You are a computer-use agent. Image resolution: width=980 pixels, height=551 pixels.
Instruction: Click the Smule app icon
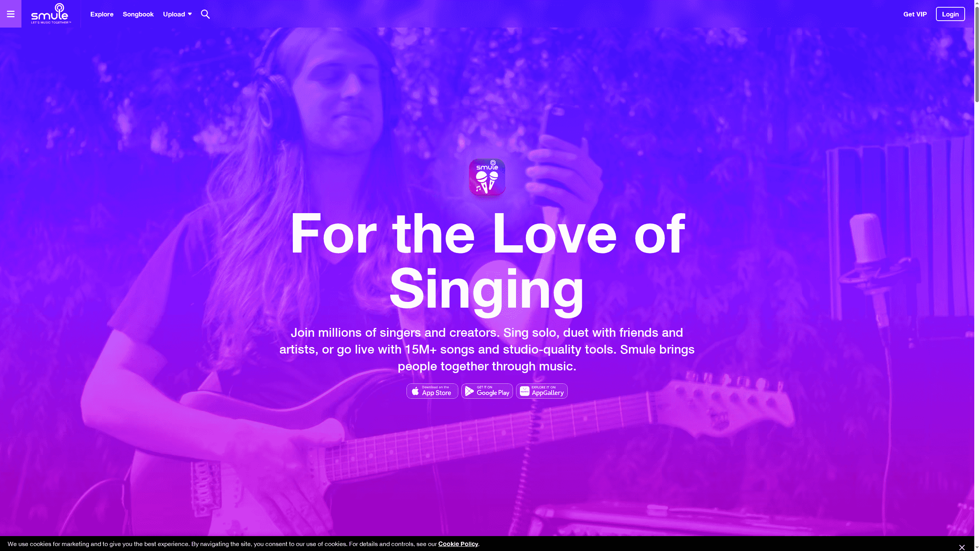487,177
